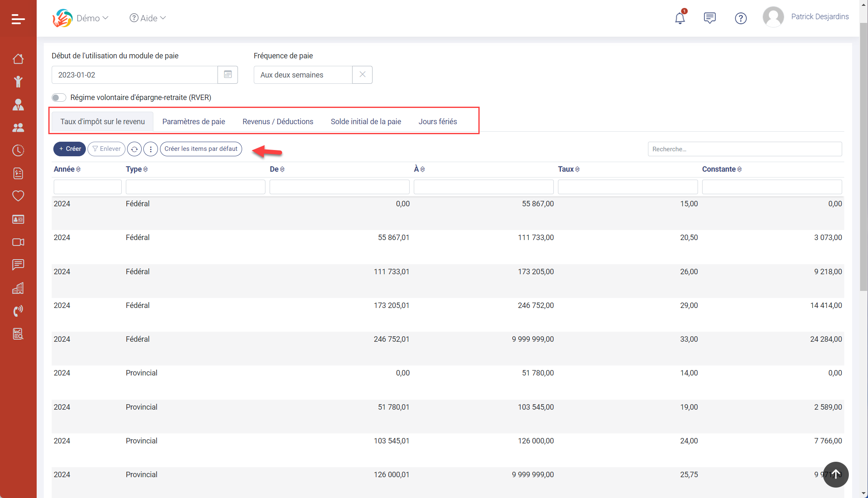Viewport: 868px width, 498px height.
Task: Switch to Jours fériés tab
Action: (438, 122)
